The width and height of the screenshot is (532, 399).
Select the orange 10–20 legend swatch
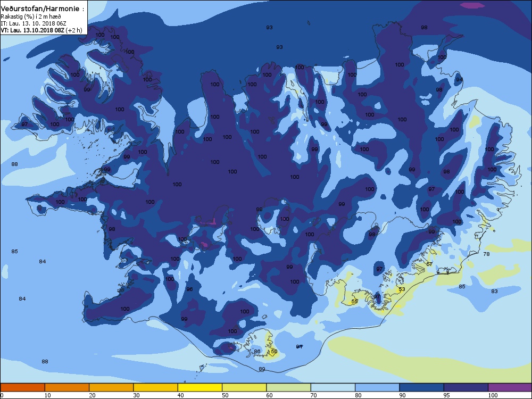[x=67, y=387]
